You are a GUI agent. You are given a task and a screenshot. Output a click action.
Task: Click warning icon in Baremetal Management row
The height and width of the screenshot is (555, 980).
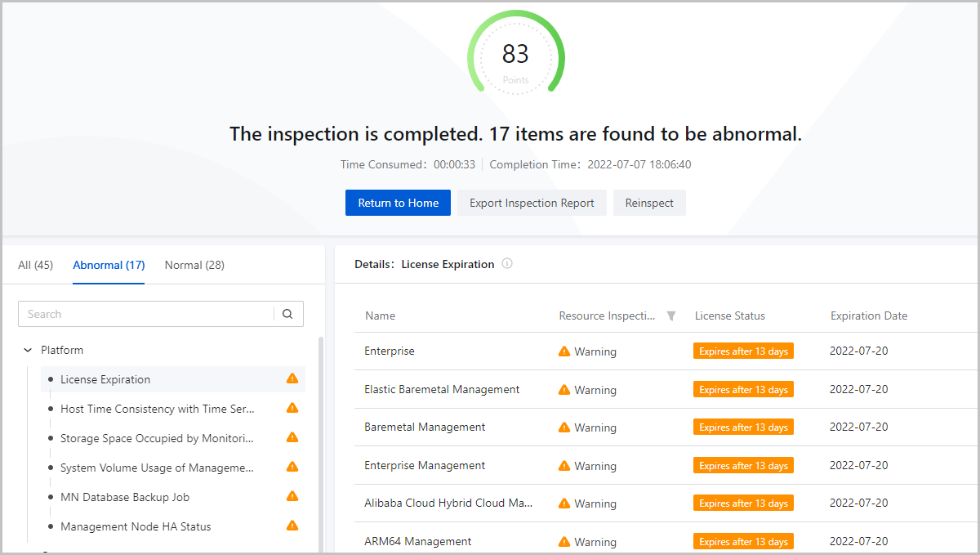[564, 427]
